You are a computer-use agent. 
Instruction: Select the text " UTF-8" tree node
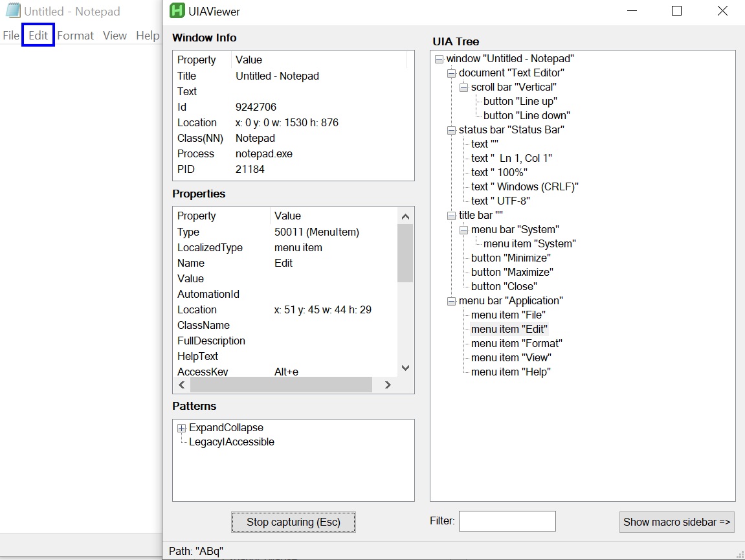click(497, 200)
